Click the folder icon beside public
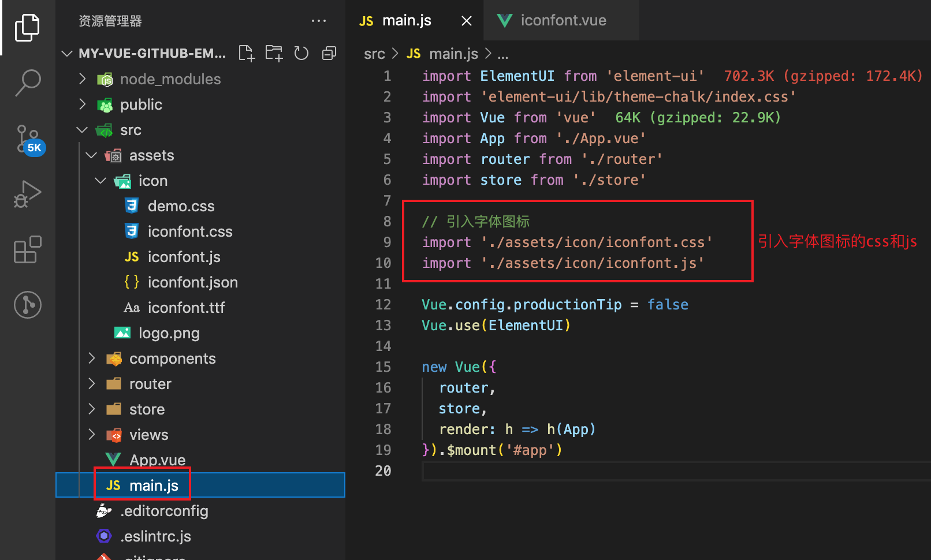 pos(105,104)
